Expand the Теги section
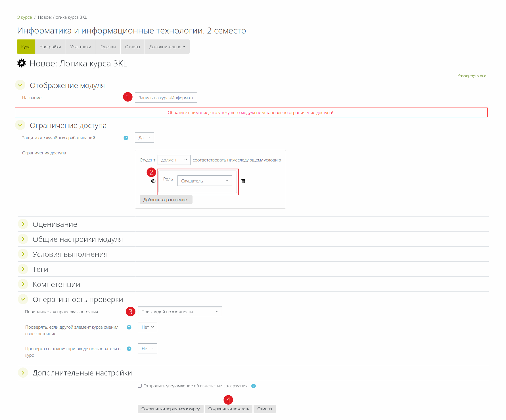 coord(23,269)
